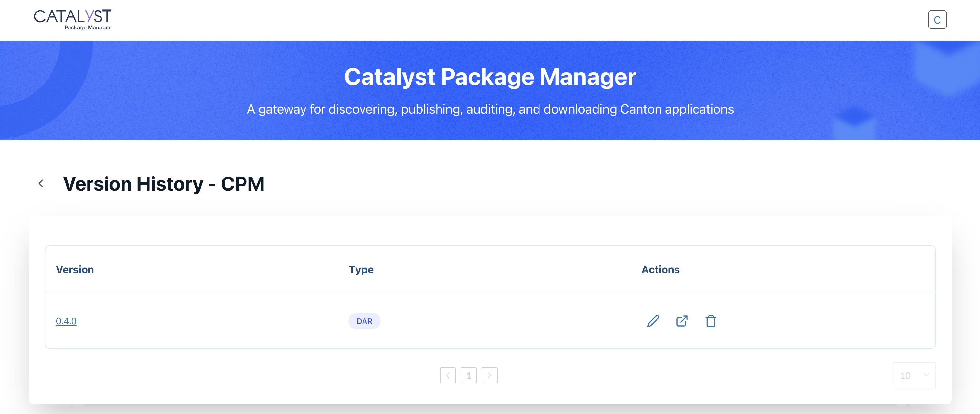Go to the previous page of results
Viewport: 980px width, 414px height.
[447, 375]
